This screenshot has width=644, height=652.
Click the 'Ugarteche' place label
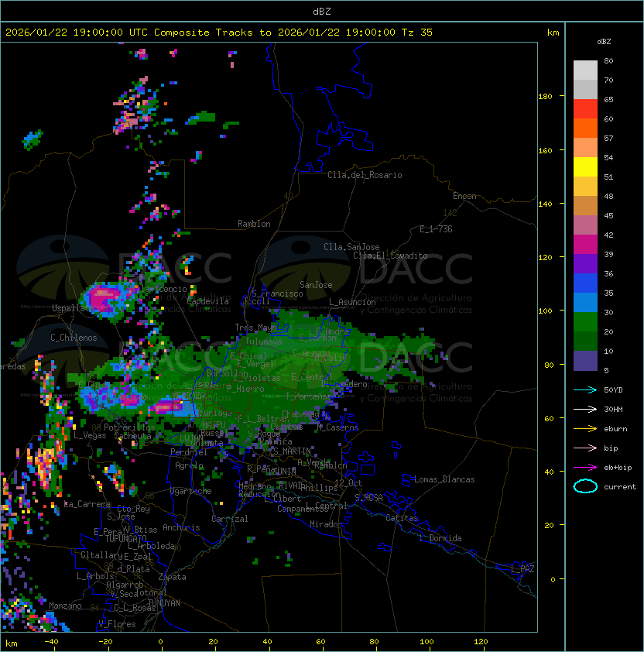[x=191, y=491]
